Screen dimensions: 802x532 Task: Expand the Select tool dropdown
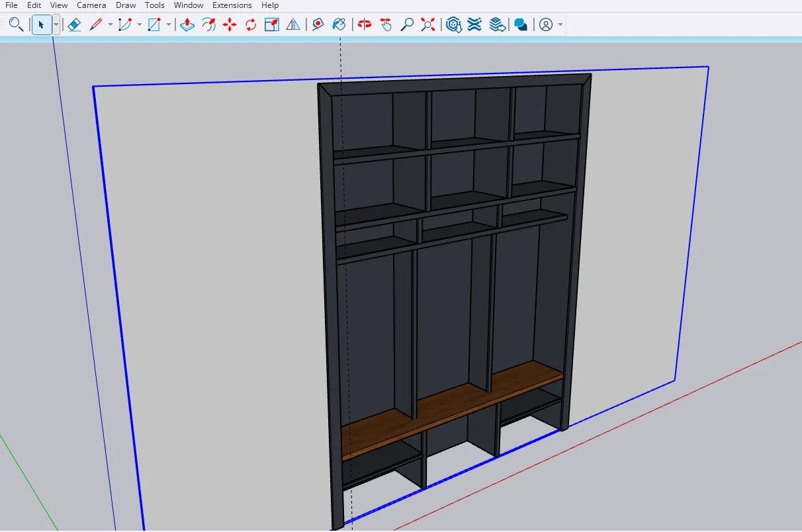pos(54,25)
